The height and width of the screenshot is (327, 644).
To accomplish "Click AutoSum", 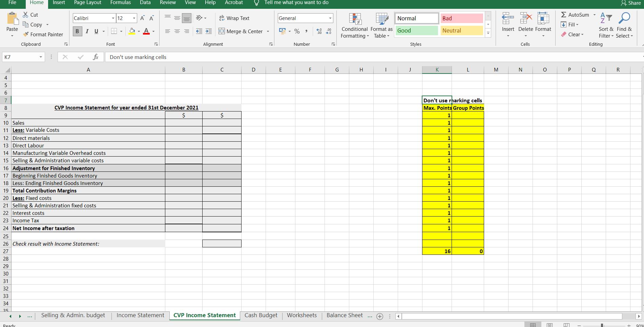I will point(575,15).
